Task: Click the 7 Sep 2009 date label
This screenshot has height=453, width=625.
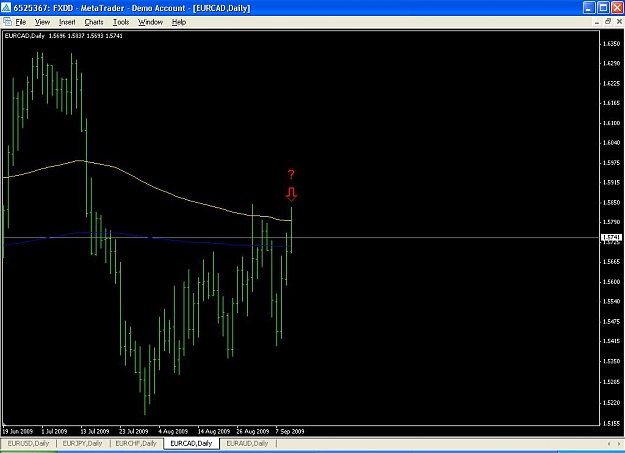Action: pyautogui.click(x=290, y=431)
